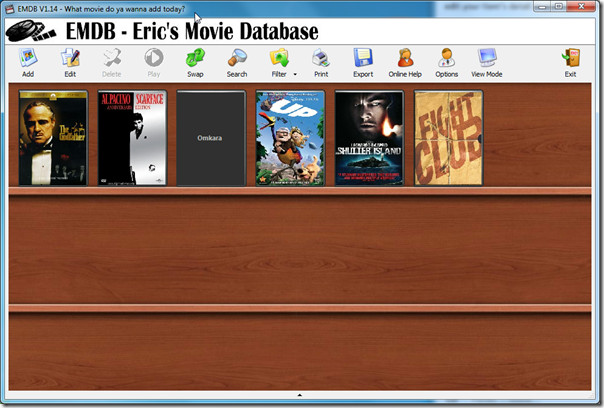This screenshot has height=408, width=604.
Task: Click the greyed Delete icon
Action: pyautogui.click(x=112, y=63)
